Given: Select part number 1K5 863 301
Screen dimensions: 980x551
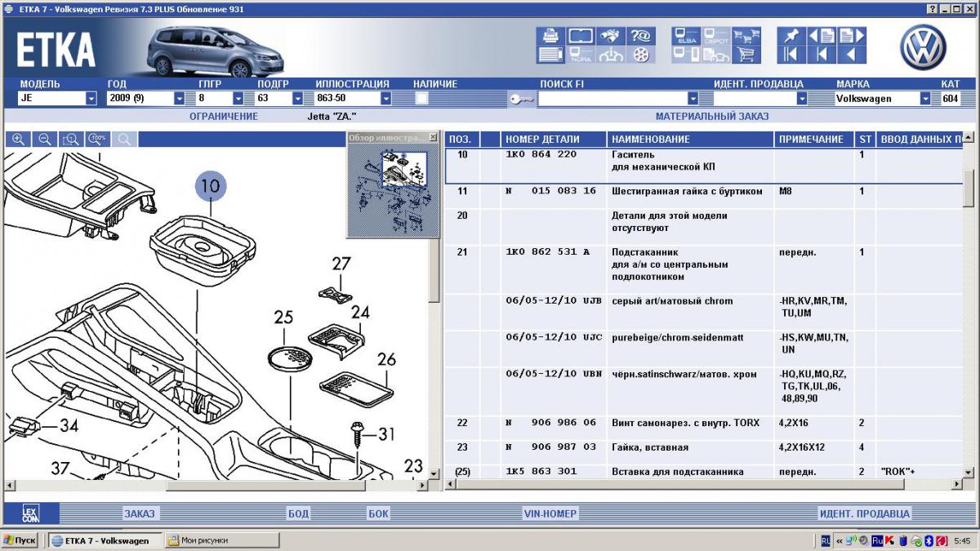Looking at the screenshot, I should pyautogui.click(x=541, y=472).
